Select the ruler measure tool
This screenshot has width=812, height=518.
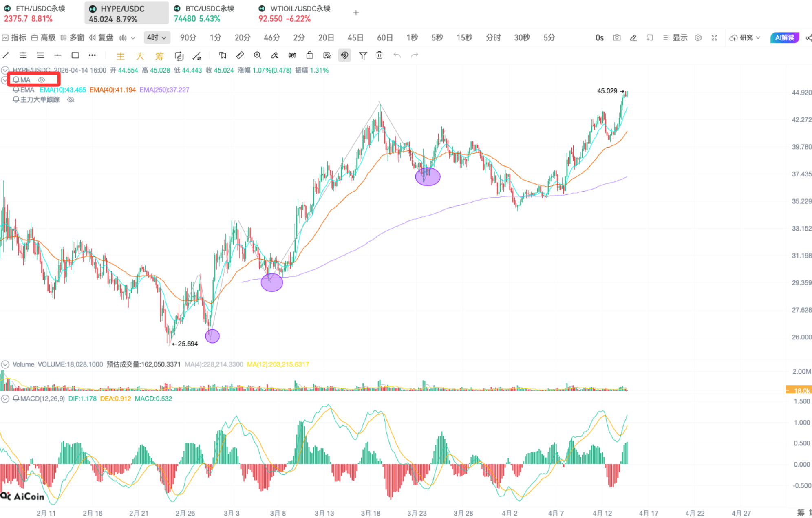[x=240, y=55]
